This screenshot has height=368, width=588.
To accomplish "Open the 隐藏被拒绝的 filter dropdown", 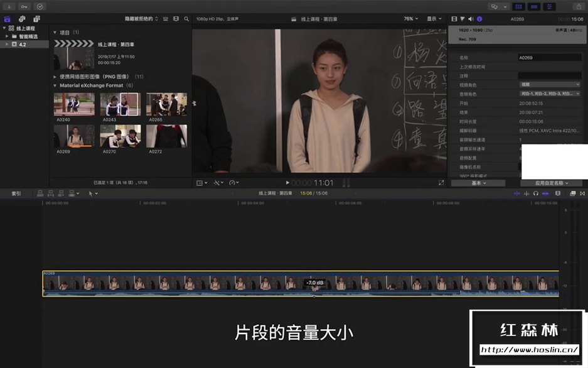I will point(141,19).
